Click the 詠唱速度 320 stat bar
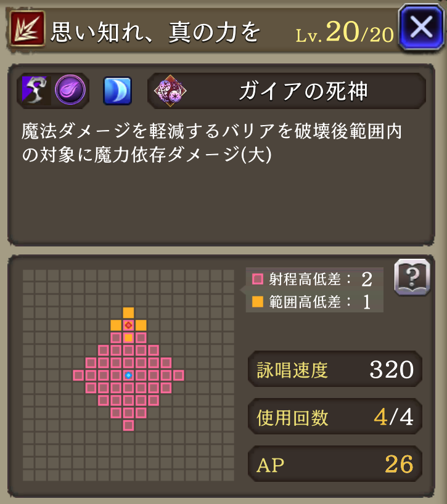 point(335,369)
